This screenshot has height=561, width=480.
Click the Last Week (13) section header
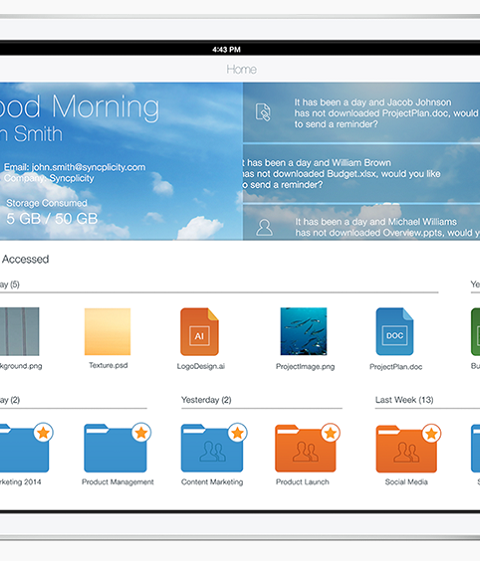pyautogui.click(x=404, y=400)
